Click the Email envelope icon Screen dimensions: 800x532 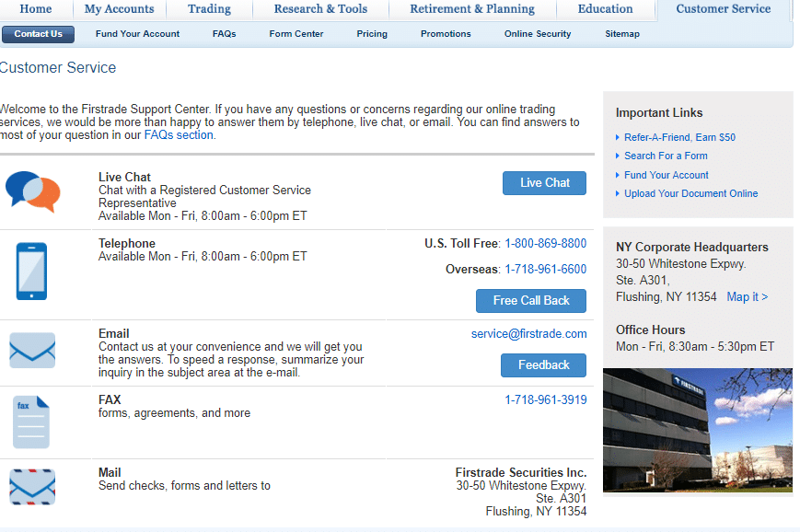[32, 351]
